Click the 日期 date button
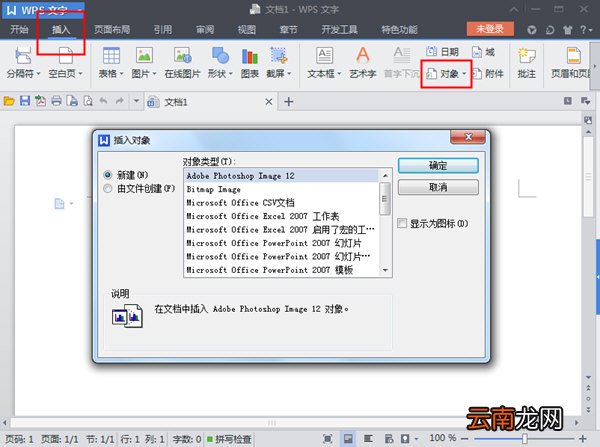600x447 pixels. coord(442,51)
